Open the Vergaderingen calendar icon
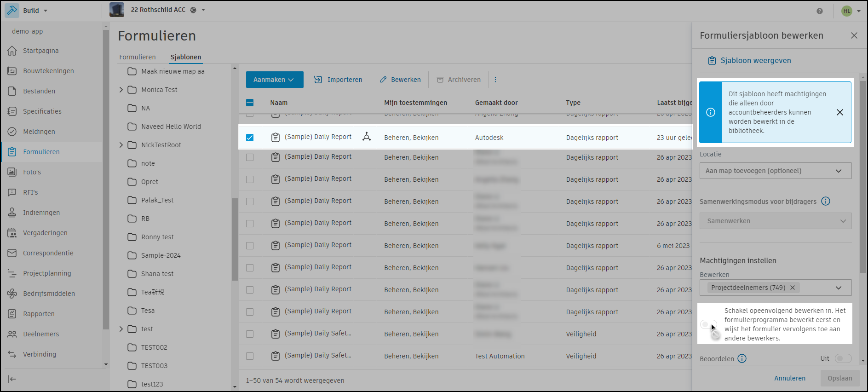The image size is (868, 392). pyautogui.click(x=12, y=233)
